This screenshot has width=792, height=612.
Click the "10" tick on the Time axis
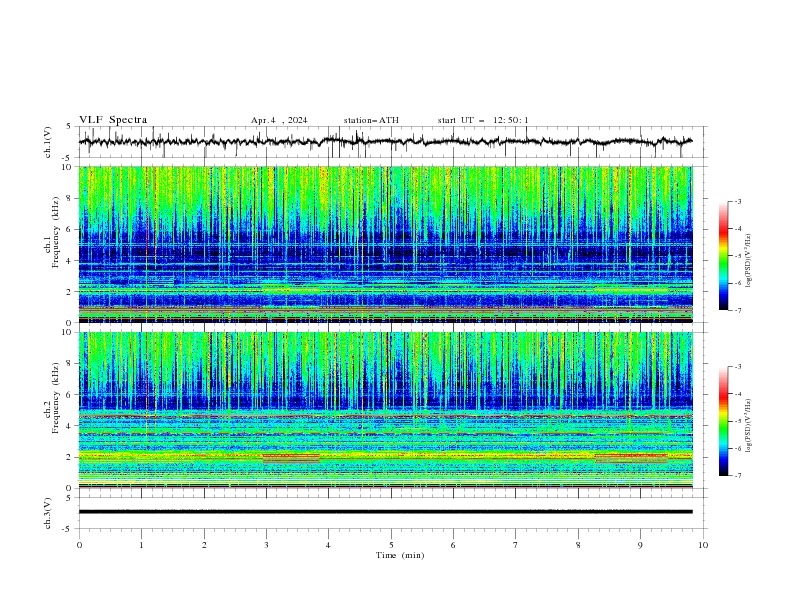pyautogui.click(x=703, y=545)
